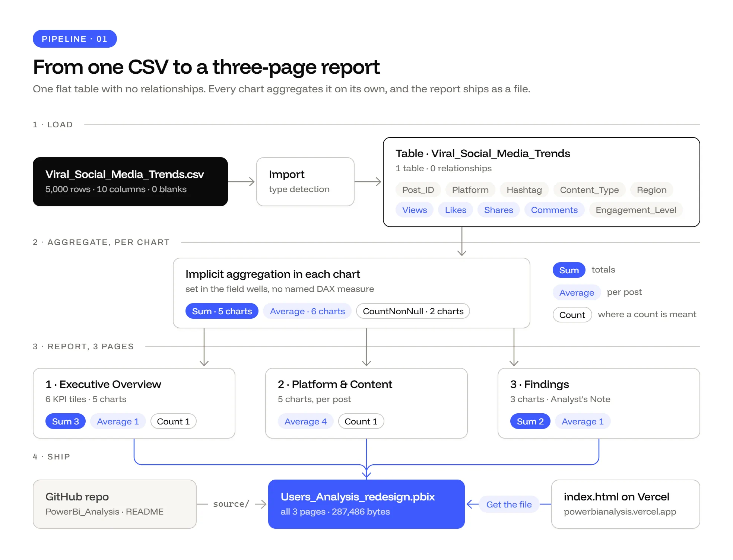Click the 3 · REPORT, 3 PAGES section label
The height and width of the screenshot is (560, 733).
[x=83, y=347]
